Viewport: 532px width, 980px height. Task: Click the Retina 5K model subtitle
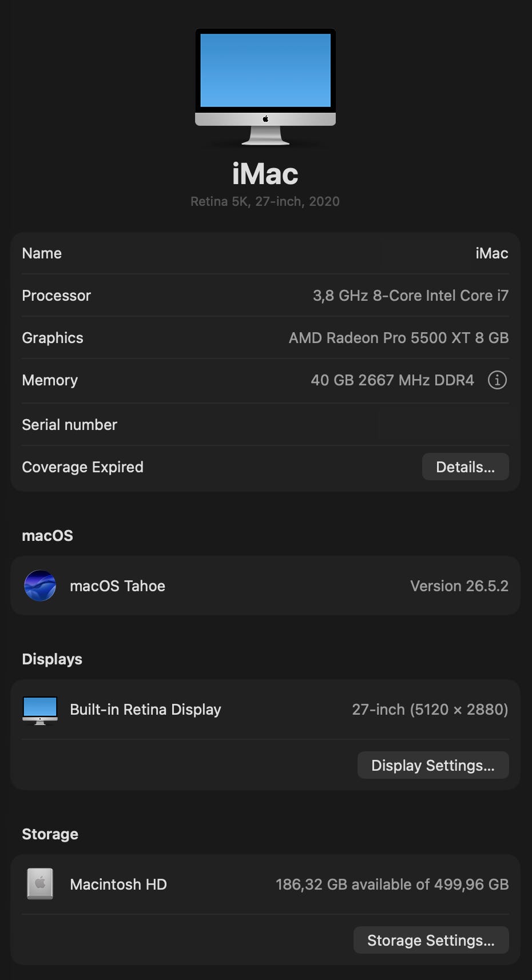point(265,201)
